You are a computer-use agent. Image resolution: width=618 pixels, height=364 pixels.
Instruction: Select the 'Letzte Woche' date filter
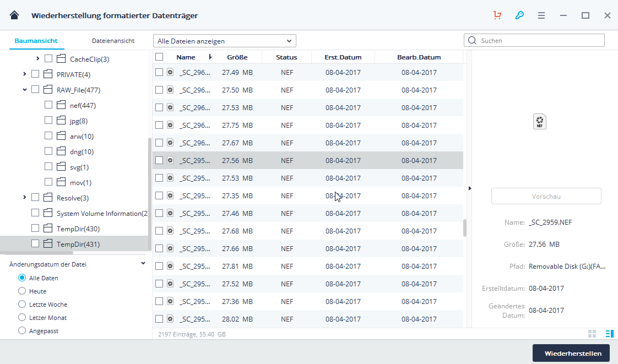(22, 305)
